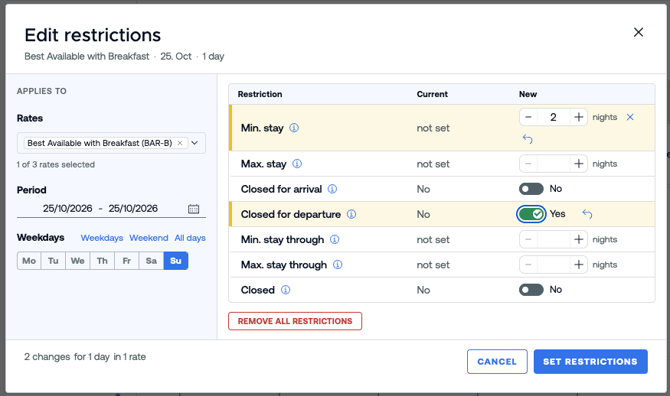The width and height of the screenshot is (670, 396).
Task: Undo the Min. stay change
Action: click(x=528, y=139)
